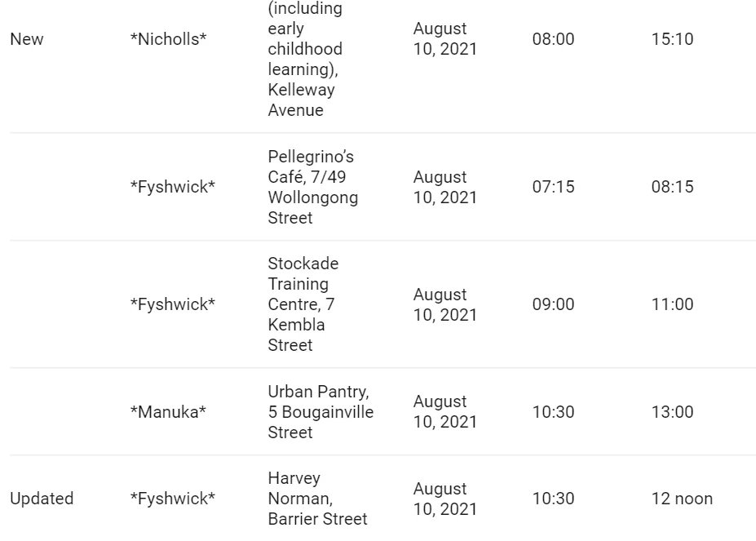Click the 11:00 departure time
Screen dimensions: 756x541
[672, 304]
